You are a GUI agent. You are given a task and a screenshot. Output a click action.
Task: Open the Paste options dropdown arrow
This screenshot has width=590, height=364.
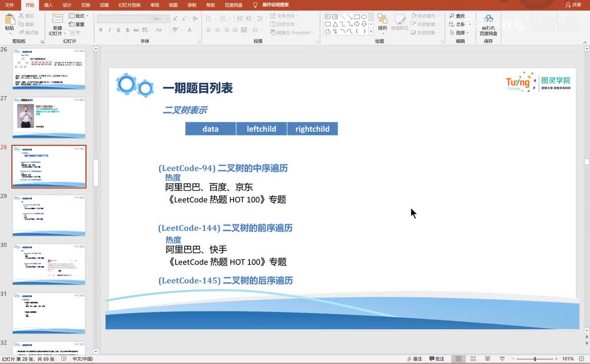10,33
